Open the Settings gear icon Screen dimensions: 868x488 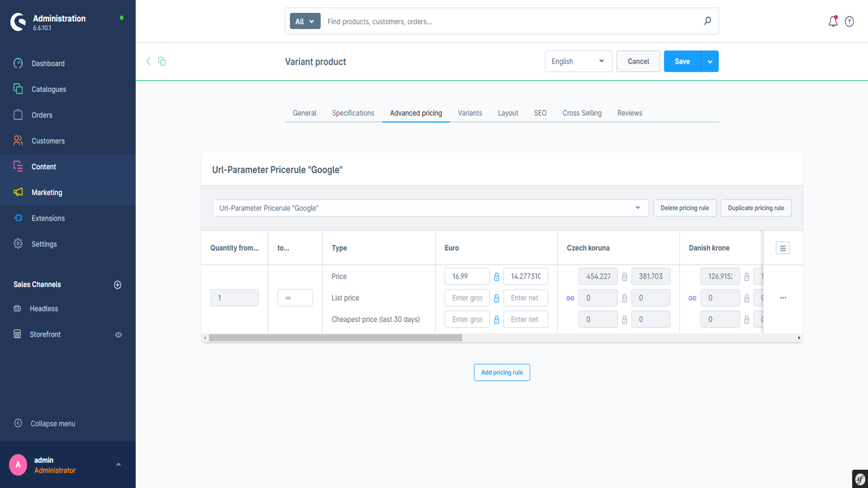point(18,244)
